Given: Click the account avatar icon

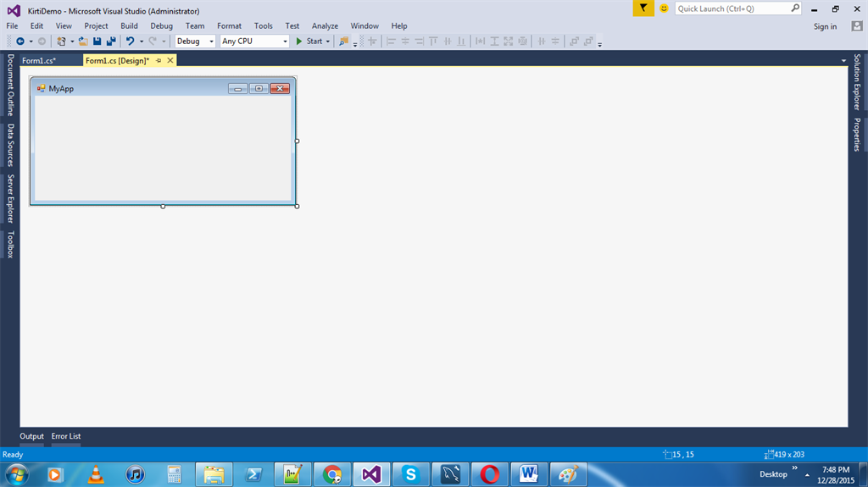Looking at the screenshot, I should tap(857, 26).
